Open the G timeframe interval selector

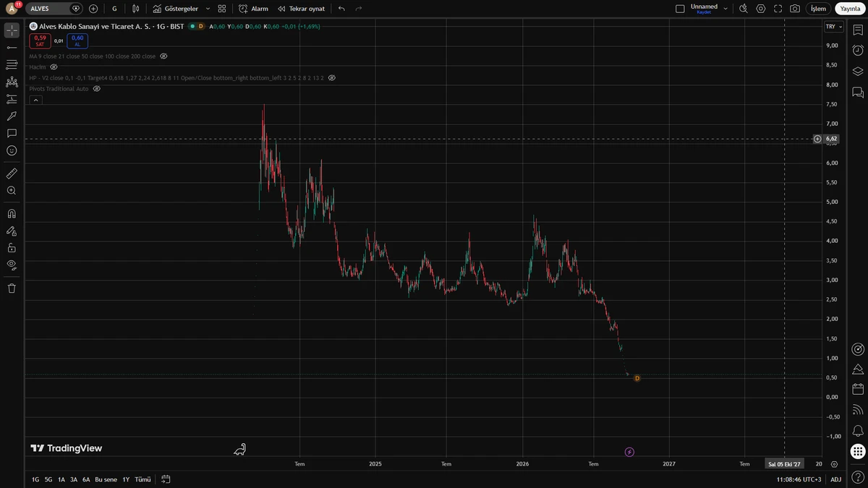click(x=114, y=9)
